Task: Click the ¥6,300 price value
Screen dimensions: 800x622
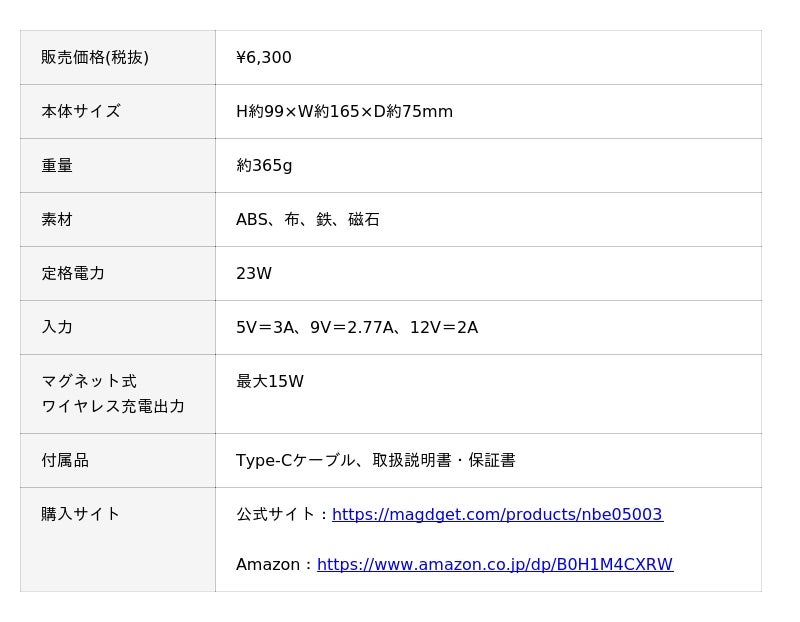Action: (264, 57)
